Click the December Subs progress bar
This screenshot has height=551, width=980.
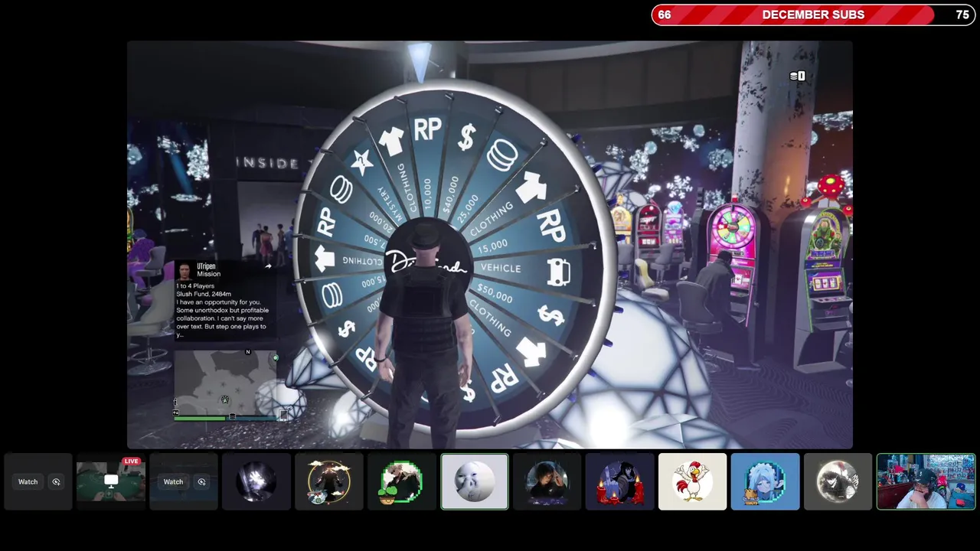tap(813, 15)
